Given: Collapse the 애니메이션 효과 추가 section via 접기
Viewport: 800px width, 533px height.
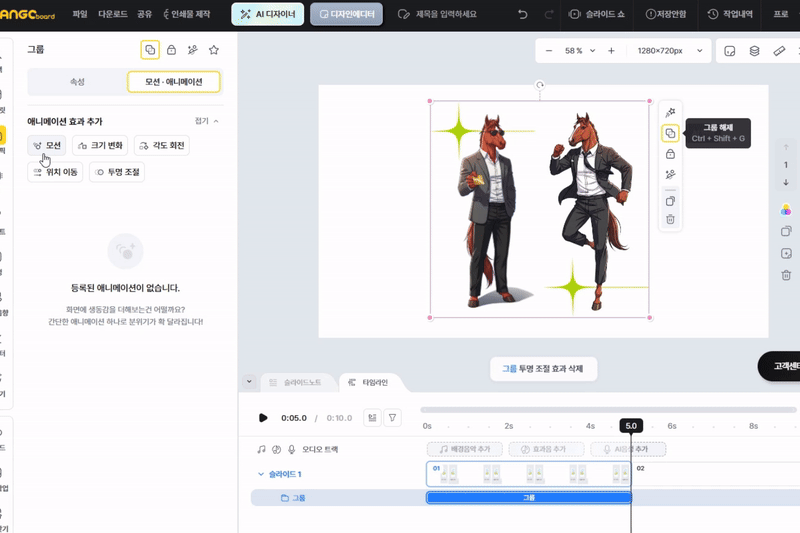Looking at the screenshot, I should (x=206, y=121).
